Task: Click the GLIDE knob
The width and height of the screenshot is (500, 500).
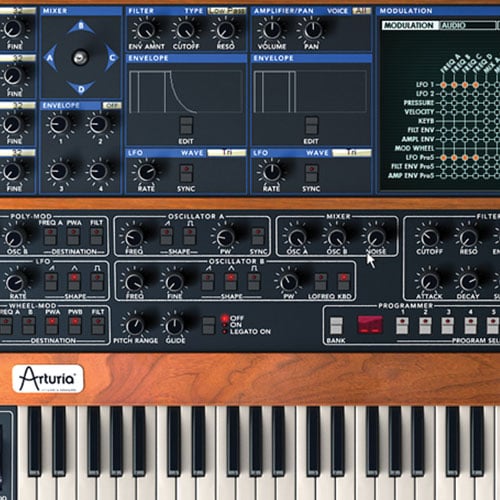Action: coord(174,326)
